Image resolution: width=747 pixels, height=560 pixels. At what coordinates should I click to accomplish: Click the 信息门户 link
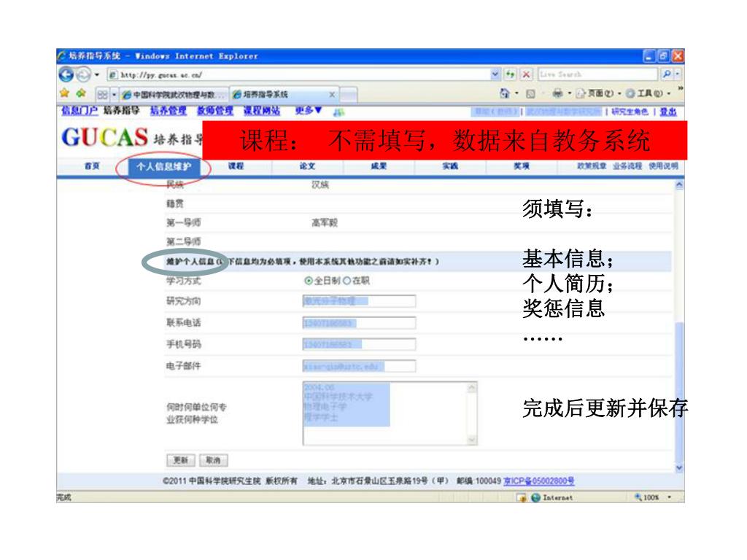coord(80,111)
